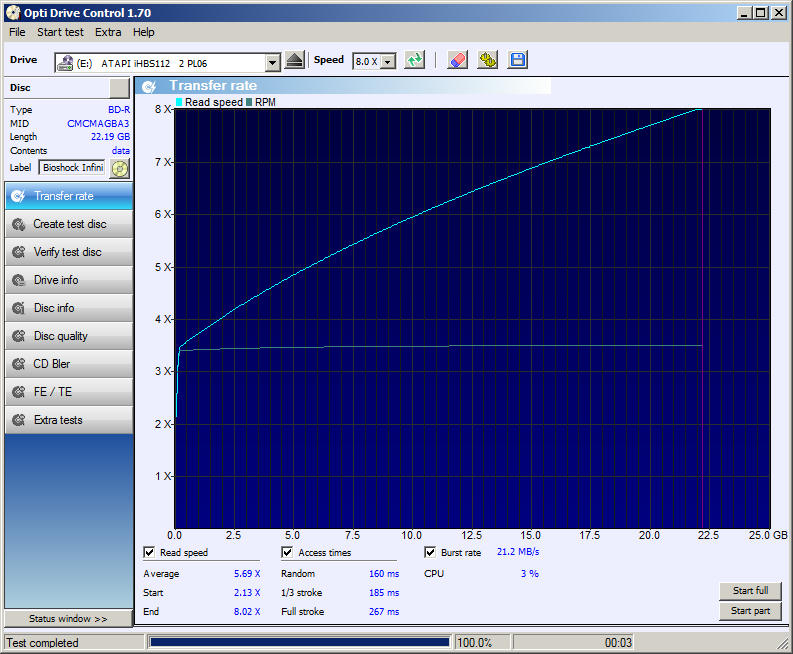Viewport: 793px width, 654px height.
Task: Click the Drive info icon
Action: 18,280
